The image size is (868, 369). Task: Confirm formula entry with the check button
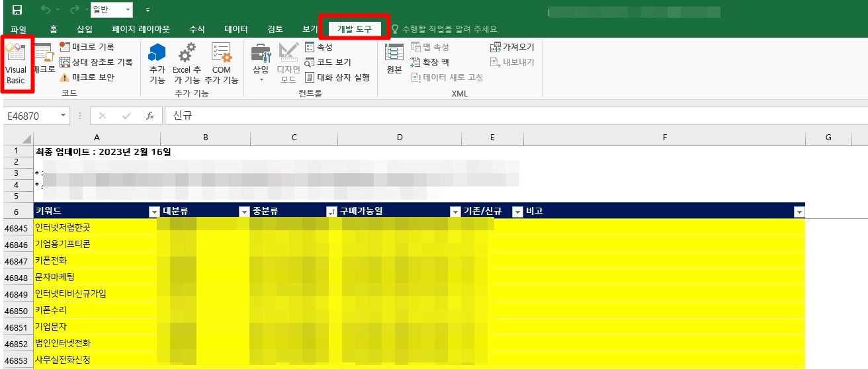click(x=126, y=116)
